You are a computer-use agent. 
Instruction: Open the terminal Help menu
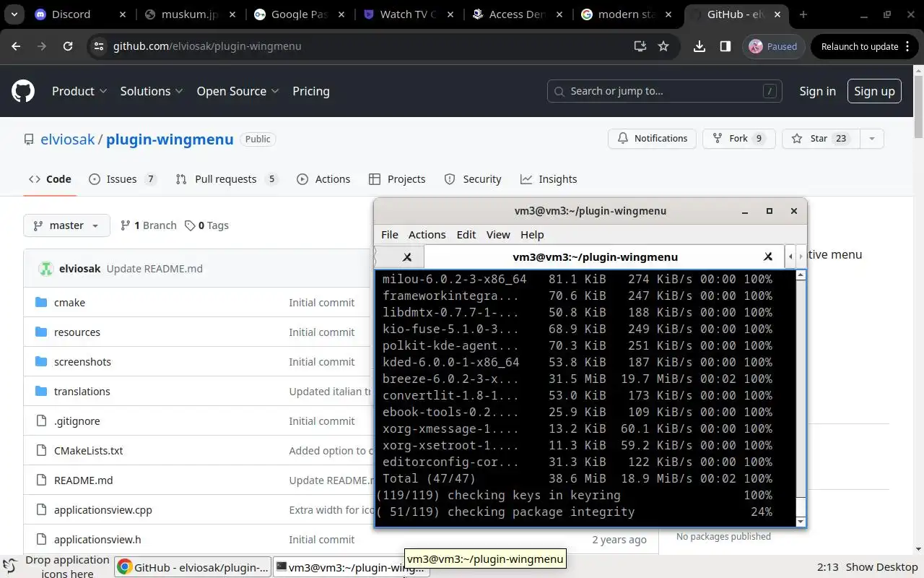pyautogui.click(x=532, y=235)
